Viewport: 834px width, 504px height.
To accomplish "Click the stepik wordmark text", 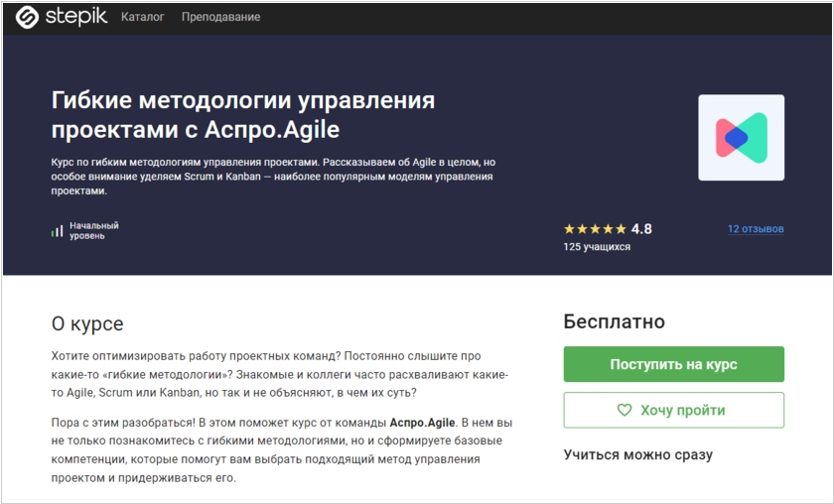I will tap(76, 17).
